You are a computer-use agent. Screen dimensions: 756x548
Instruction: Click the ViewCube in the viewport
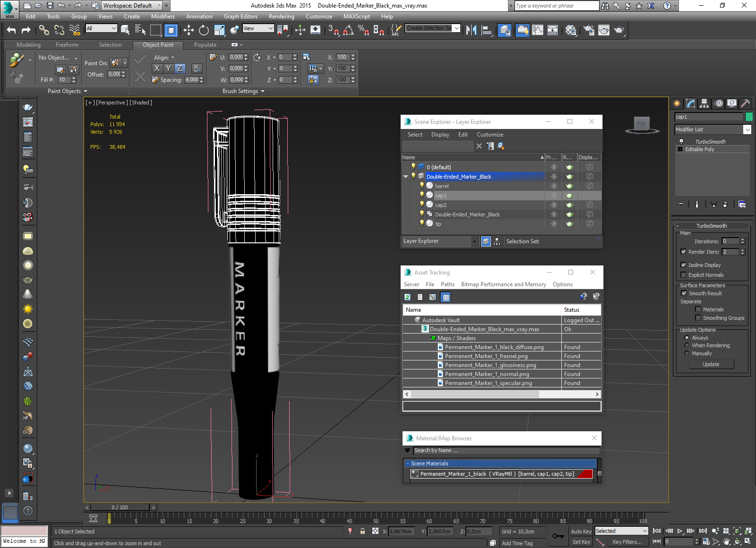click(x=641, y=124)
